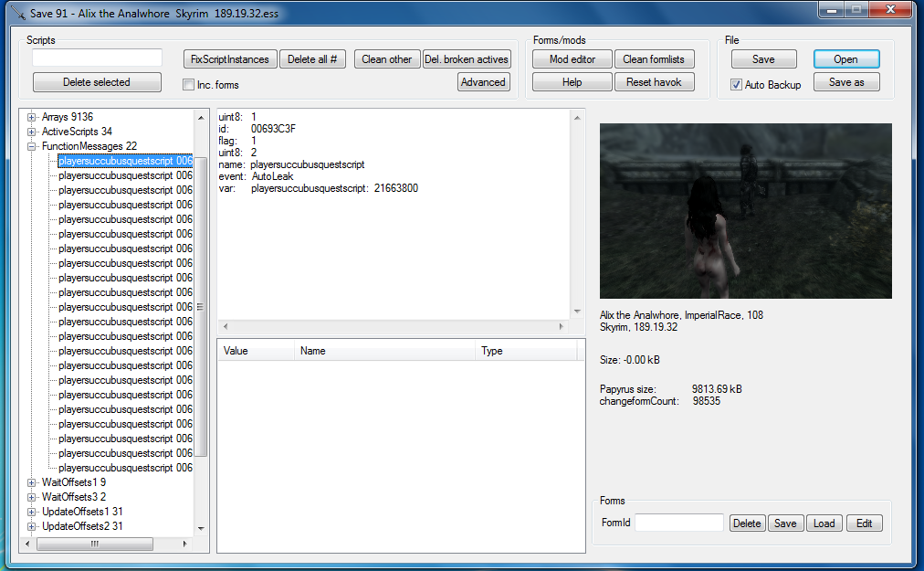The image size is (924, 571).
Task: Click the FixScriptInstances button
Action: tap(230, 59)
